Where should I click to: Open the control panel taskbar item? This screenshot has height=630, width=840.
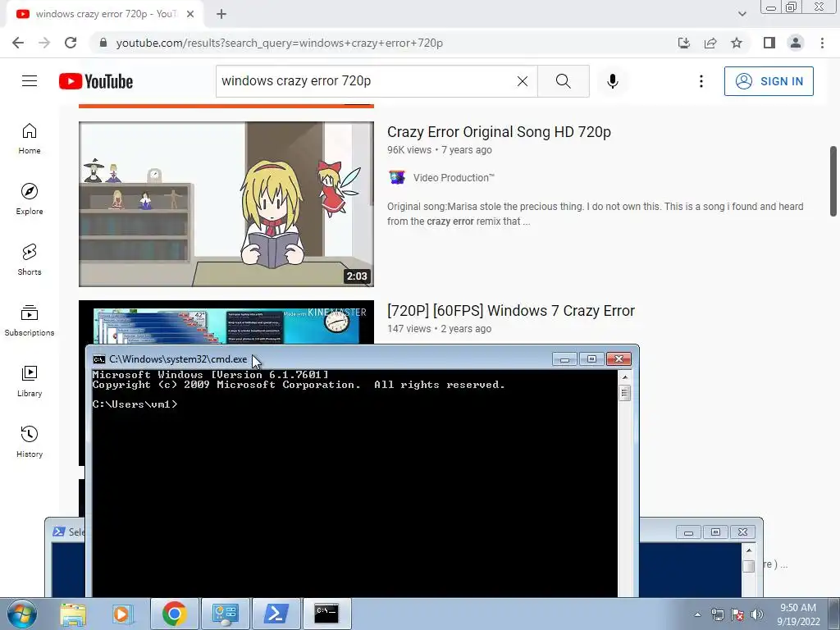[226, 614]
